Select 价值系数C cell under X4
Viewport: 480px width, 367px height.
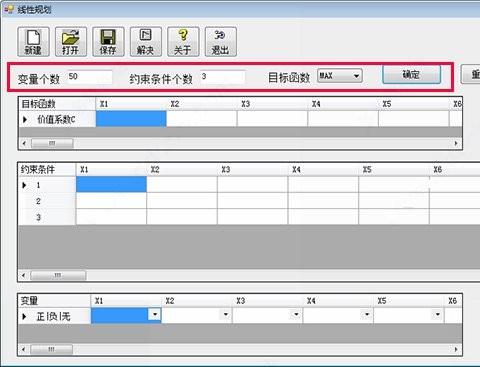[x=343, y=119]
